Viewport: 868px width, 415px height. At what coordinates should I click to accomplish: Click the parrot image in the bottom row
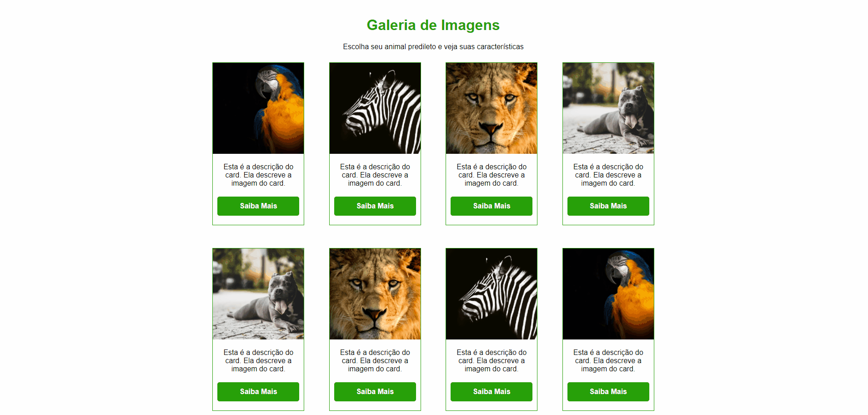click(x=608, y=294)
